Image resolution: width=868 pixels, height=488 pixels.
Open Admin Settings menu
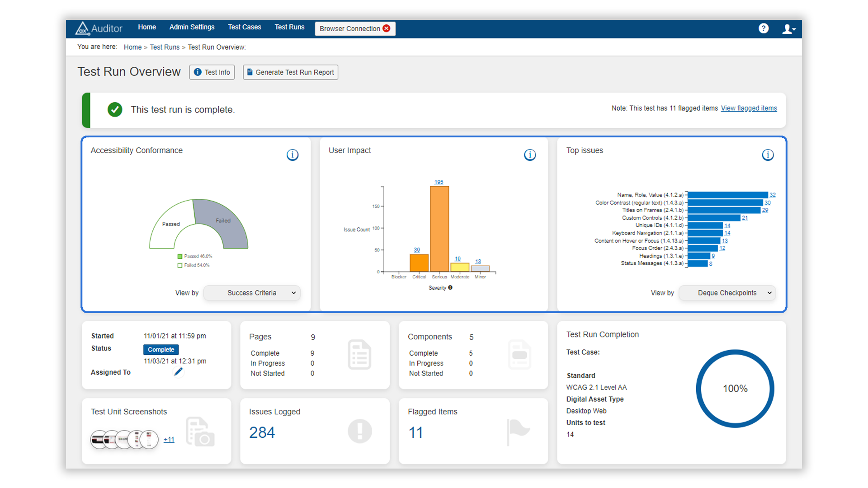pyautogui.click(x=192, y=27)
